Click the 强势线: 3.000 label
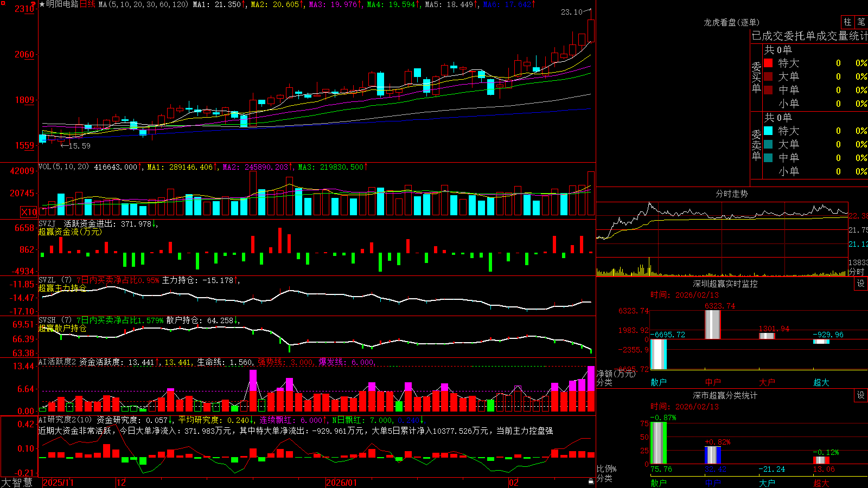This screenshot has width=868, height=488. [x=285, y=362]
